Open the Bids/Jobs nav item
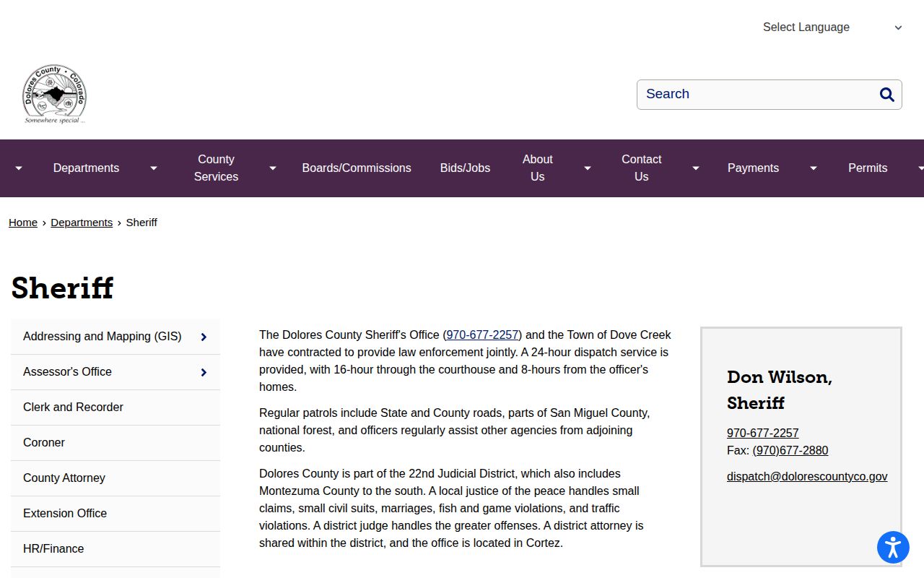The image size is (924, 578). (x=465, y=168)
